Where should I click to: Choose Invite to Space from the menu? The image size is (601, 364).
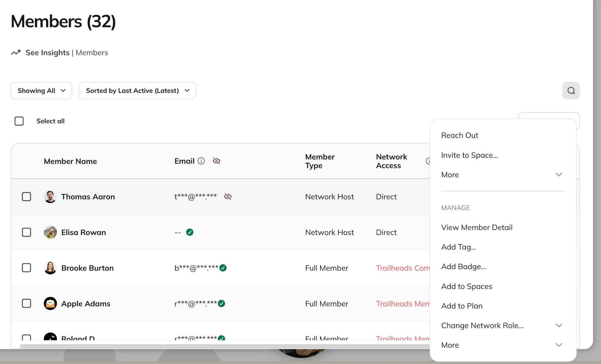tap(470, 155)
